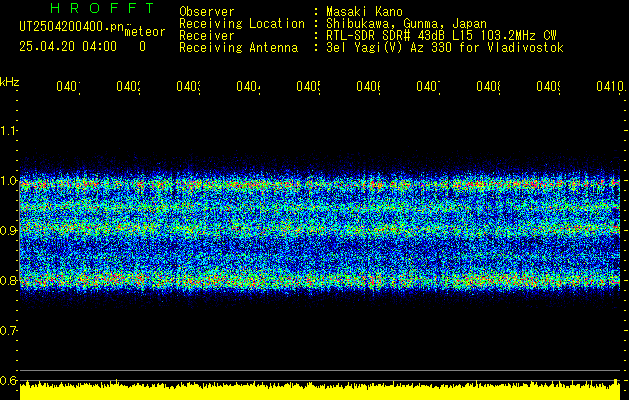Click Shibukawa, Gunma, Japan text
629x400 pixels.
tap(406, 24)
